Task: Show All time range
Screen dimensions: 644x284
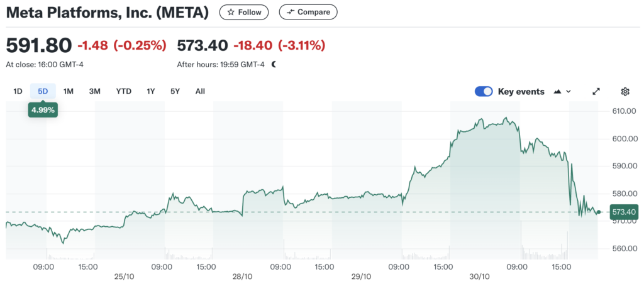Action: (200, 92)
